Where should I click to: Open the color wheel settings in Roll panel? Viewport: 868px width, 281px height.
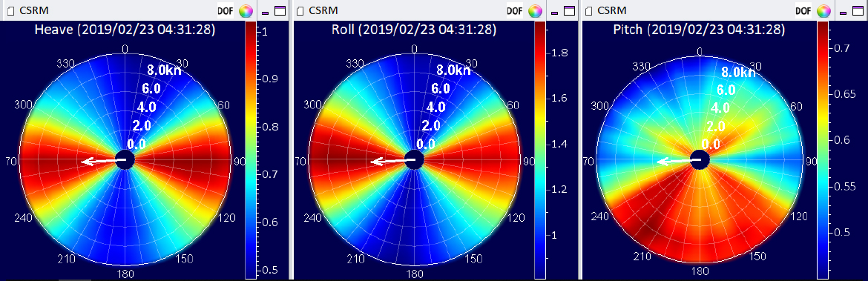tap(536, 10)
